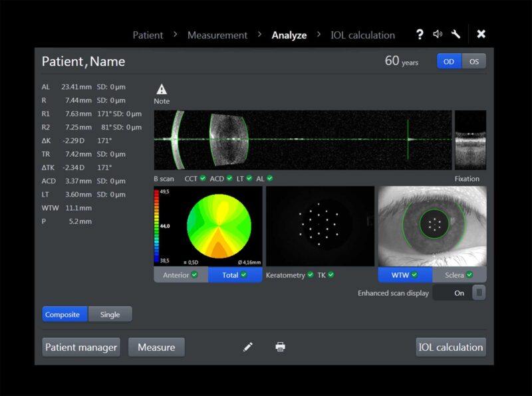Screen dimensions: 532x396
Task: Navigate to the Measurement step
Action: coord(217,35)
